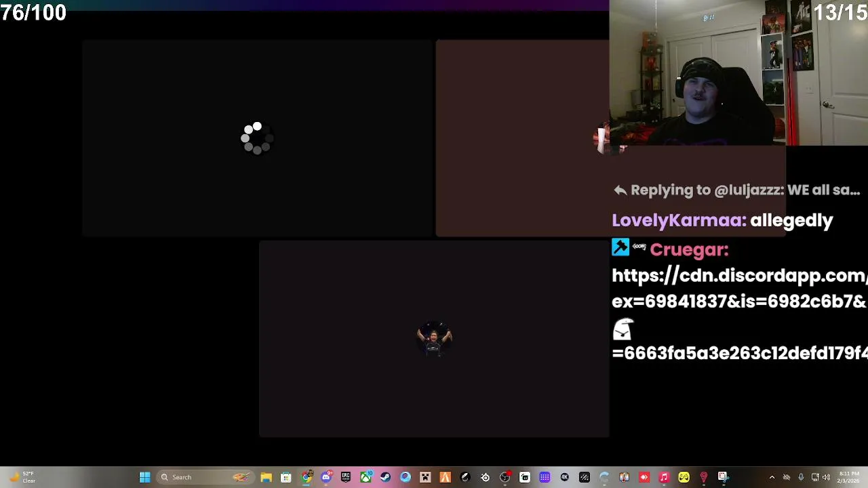Click the webcam overlay of the streamer
The height and width of the screenshot is (488, 868).
pyautogui.click(x=738, y=73)
